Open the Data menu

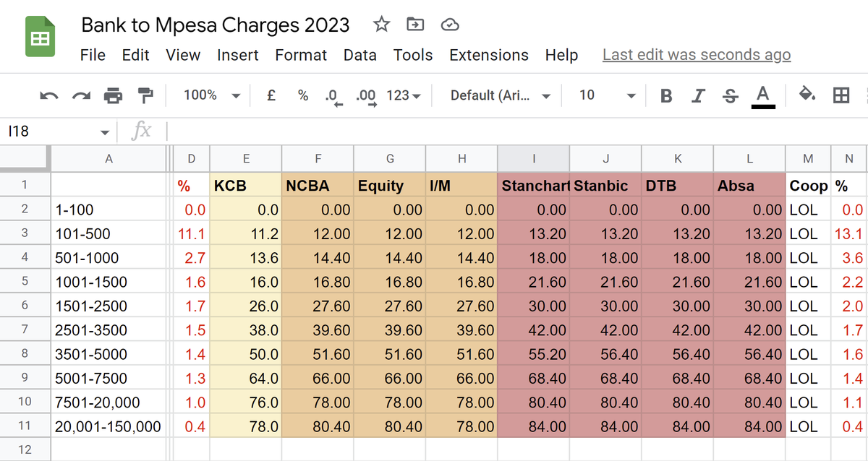pyautogui.click(x=359, y=55)
